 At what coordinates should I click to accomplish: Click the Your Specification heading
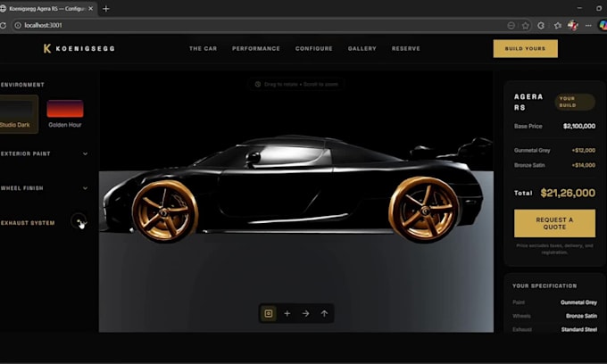[x=545, y=285]
